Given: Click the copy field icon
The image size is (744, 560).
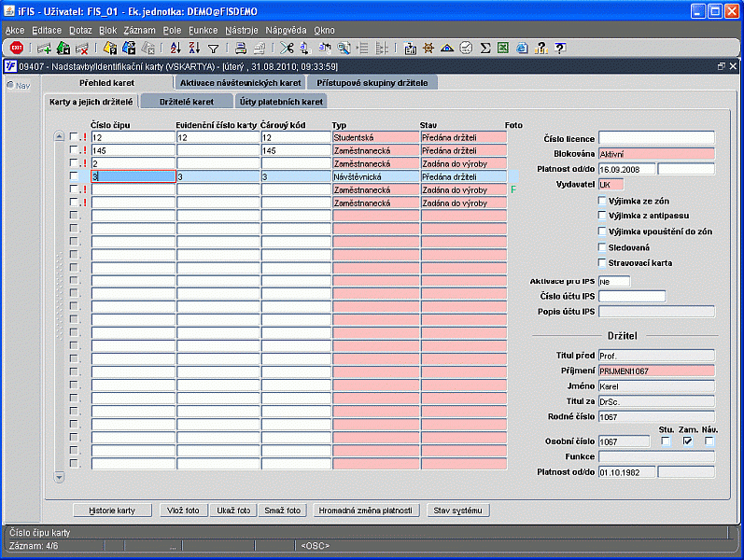Looking at the screenshot, I should [x=305, y=48].
